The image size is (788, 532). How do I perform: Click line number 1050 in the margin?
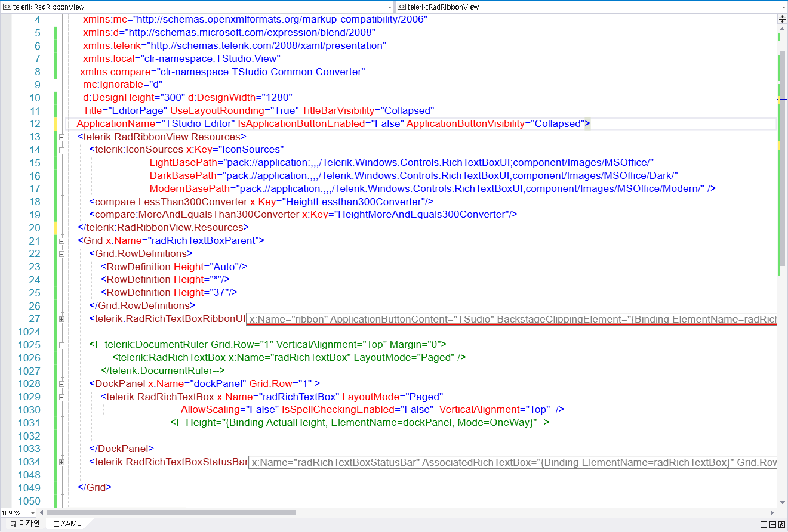tap(29, 501)
